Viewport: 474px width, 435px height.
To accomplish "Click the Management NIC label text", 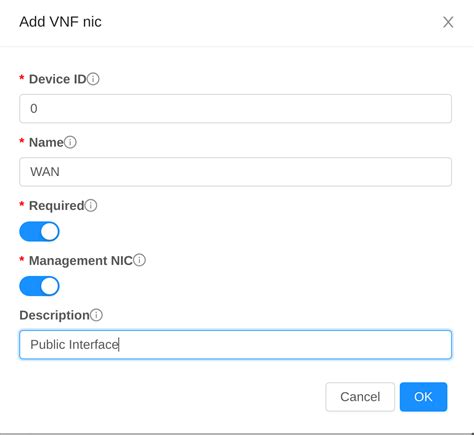I will point(81,261).
